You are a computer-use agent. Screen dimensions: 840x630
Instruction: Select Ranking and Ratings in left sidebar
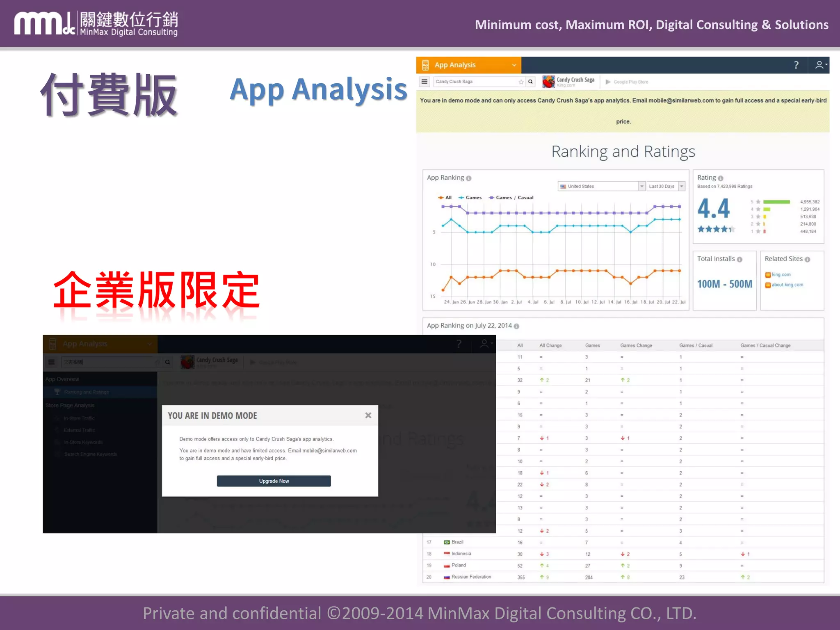coord(100,392)
